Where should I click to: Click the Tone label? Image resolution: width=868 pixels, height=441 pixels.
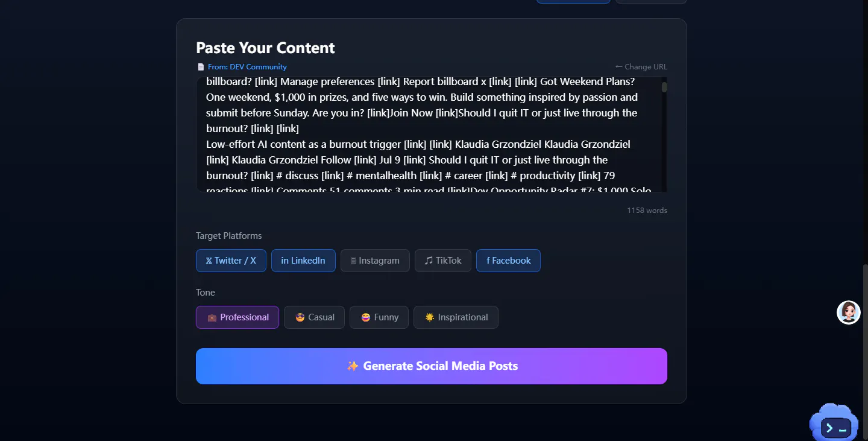pos(206,293)
